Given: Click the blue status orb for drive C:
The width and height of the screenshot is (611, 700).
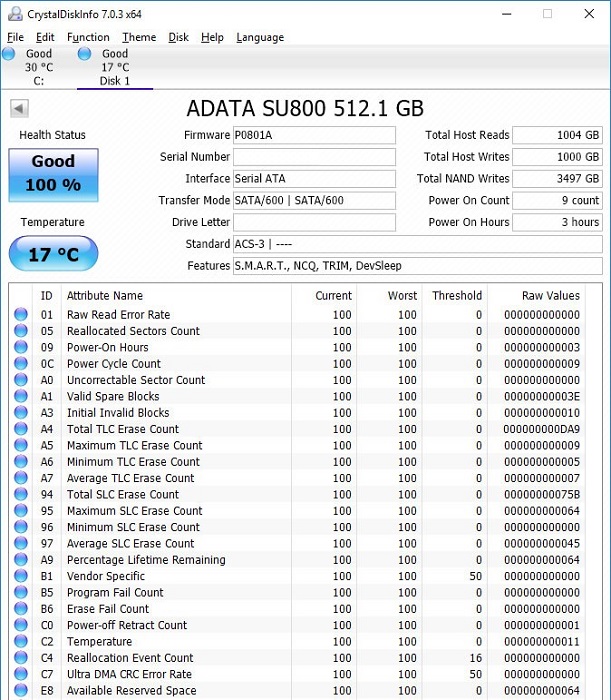Looking at the screenshot, I should (8, 54).
